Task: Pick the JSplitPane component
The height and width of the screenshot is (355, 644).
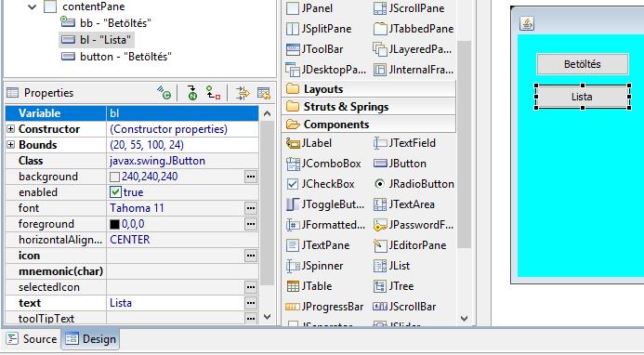Action: coord(319,29)
